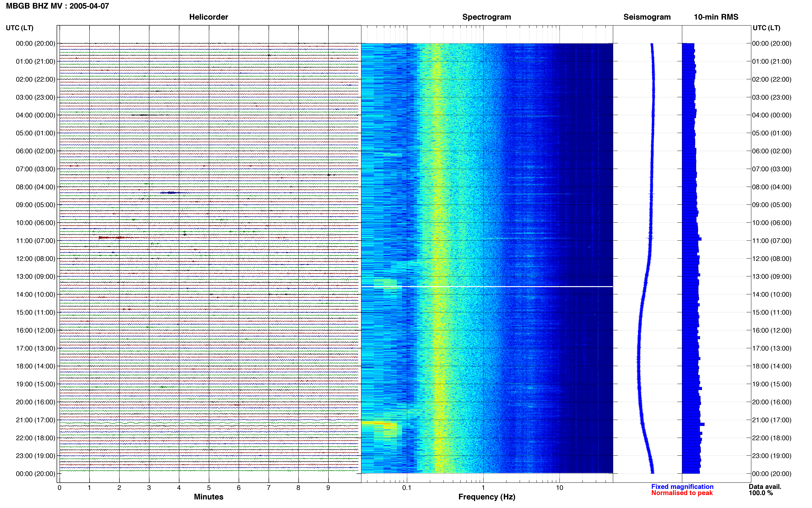This screenshot has height=508, width=812.
Task: Click the plot title "MBGB BHZ MV : 2005-04-07"
Action: pos(57,6)
